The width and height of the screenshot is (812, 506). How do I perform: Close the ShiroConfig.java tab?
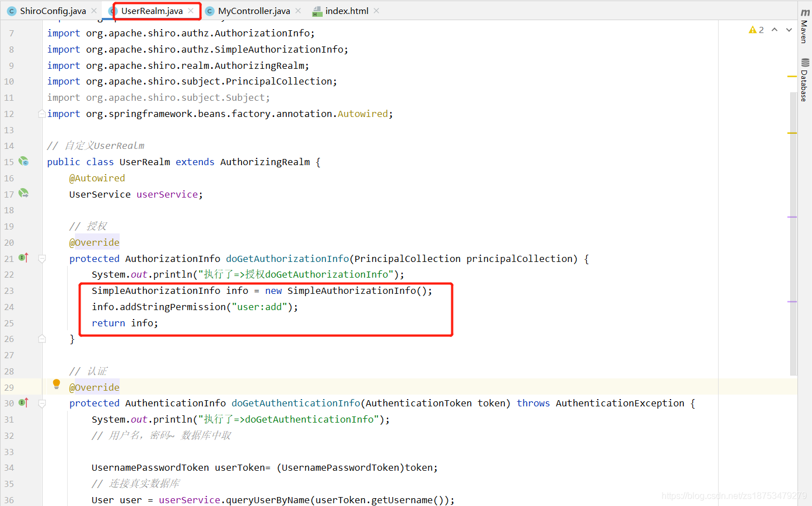[x=94, y=11]
